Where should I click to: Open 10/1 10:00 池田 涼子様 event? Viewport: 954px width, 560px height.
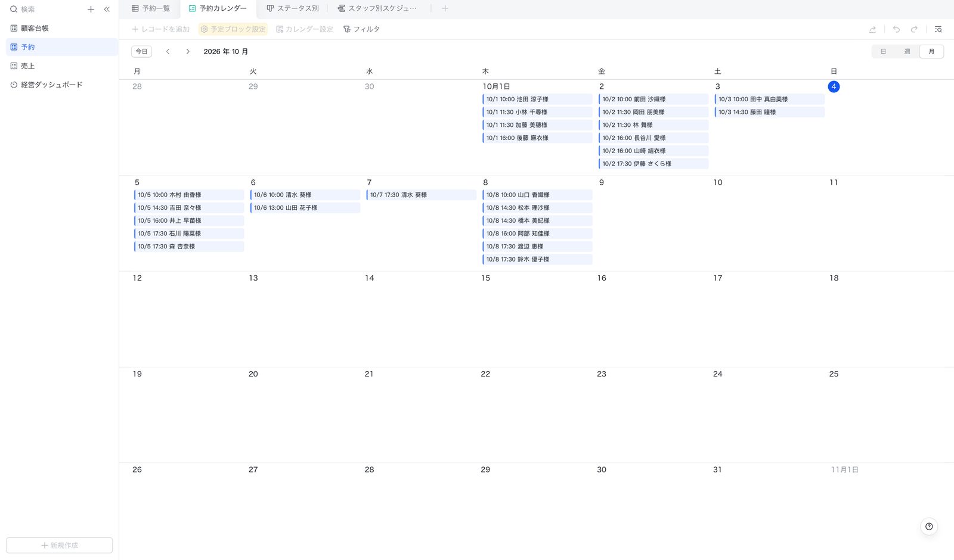[x=537, y=99]
